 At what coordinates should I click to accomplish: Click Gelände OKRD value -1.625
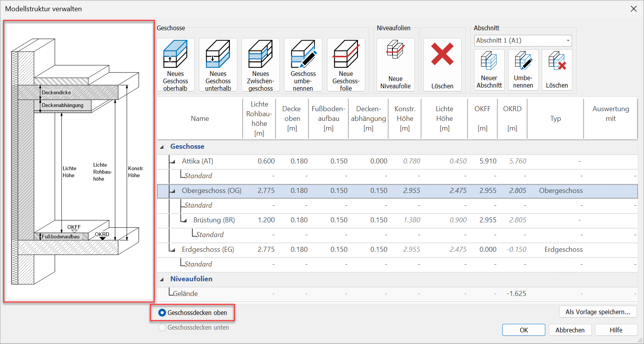517,294
